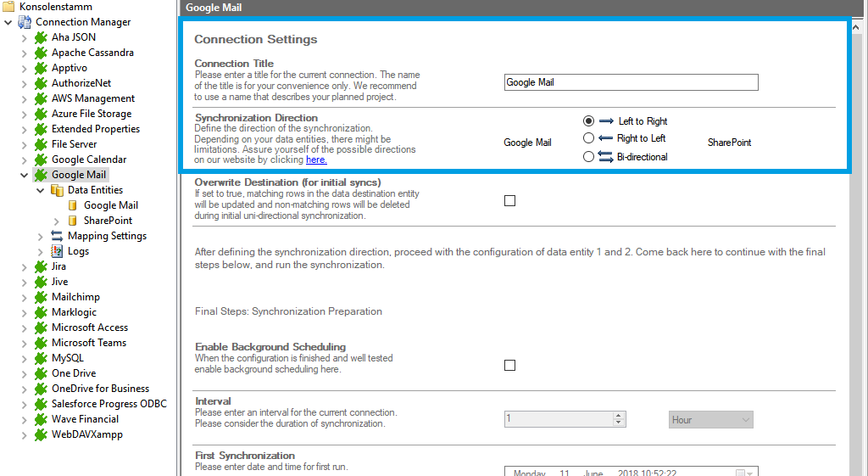Enable Background Scheduling checkbox
Screen dimensions: 868x476
(509, 365)
